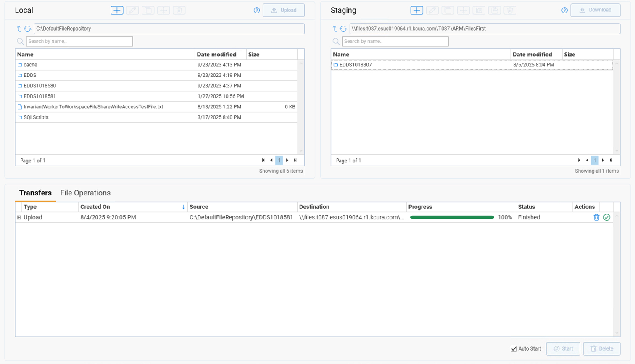
Task: Create a new folder in the Local pane
Action: 116,10
